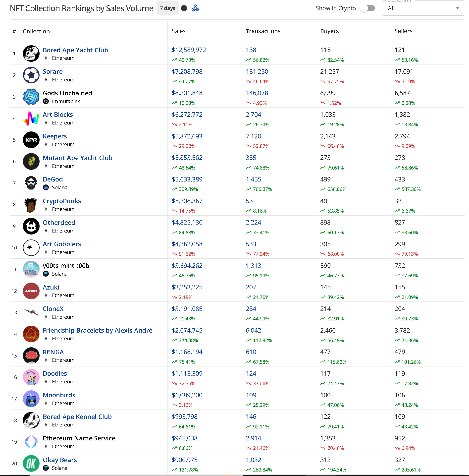The image size is (469, 476).
Task: Click the $3,694,262 sales value
Action: (187, 266)
